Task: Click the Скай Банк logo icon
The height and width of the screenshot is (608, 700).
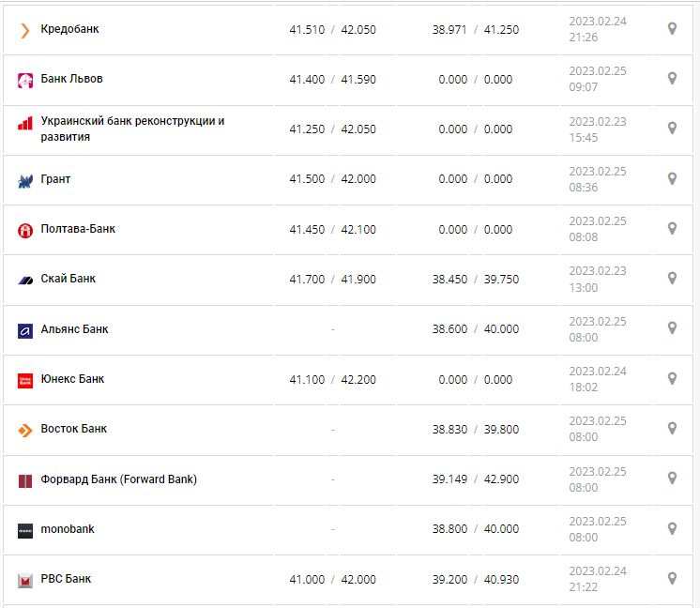Action: click(25, 280)
